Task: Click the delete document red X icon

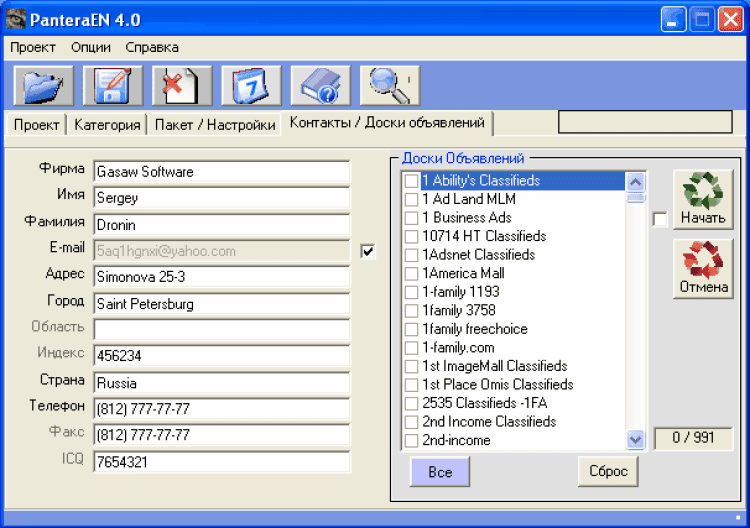Action: click(182, 86)
